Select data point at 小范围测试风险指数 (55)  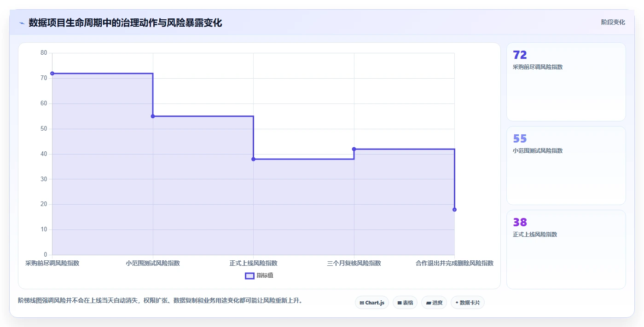(x=153, y=116)
